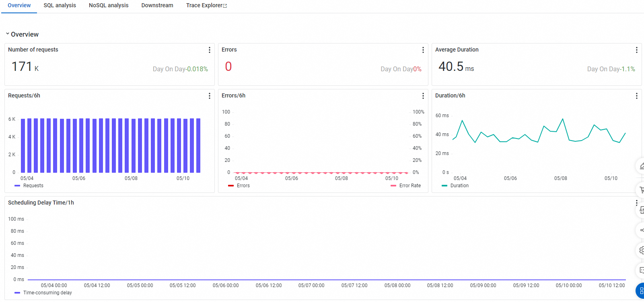Toggle Requests legend in Requests/6h chart
Image resolution: width=644 pixels, height=302 pixels.
[x=29, y=186]
